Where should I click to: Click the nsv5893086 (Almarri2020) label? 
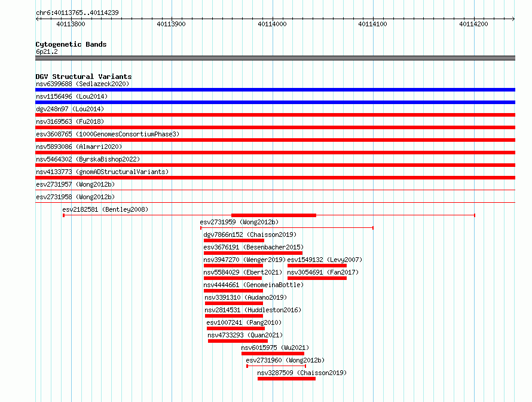[x=79, y=147]
